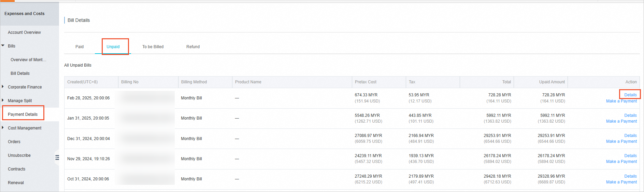Open the To be Billed tab

click(x=153, y=47)
